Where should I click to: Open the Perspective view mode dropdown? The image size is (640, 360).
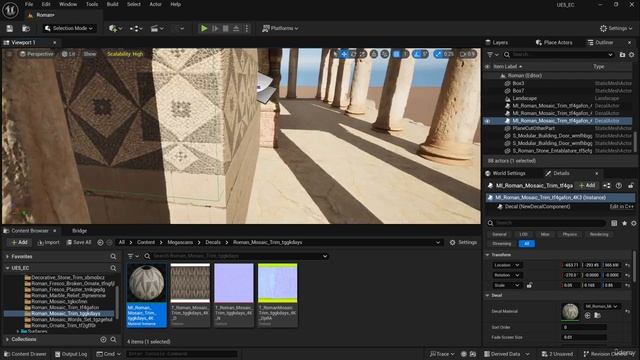pyautogui.click(x=37, y=54)
